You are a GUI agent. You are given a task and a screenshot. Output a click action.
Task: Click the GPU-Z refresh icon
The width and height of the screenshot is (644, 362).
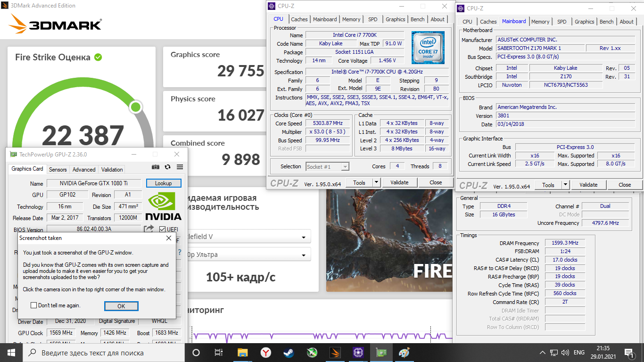[x=167, y=167]
